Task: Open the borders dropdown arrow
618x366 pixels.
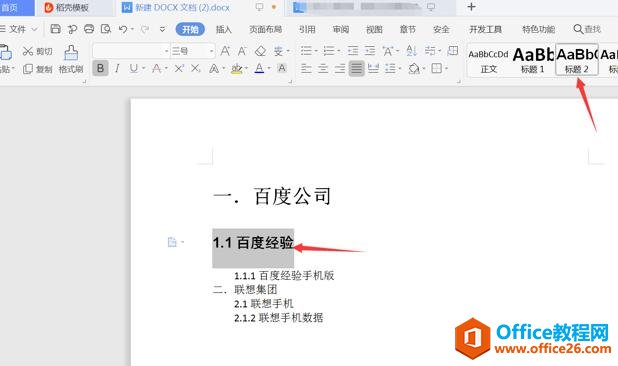Action: pyautogui.click(x=447, y=69)
